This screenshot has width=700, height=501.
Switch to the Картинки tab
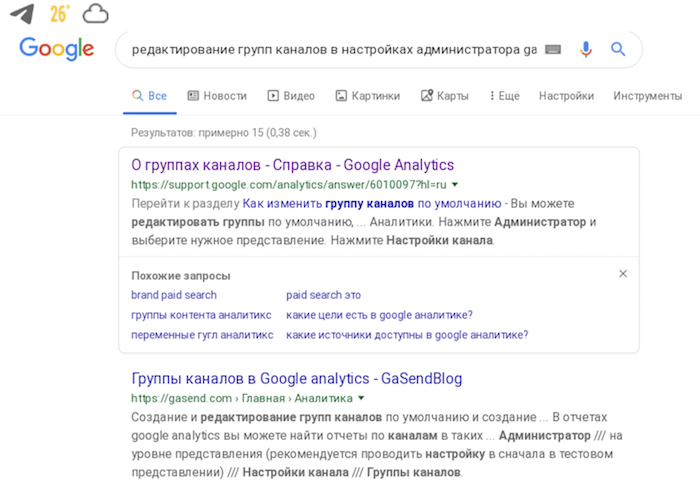(367, 96)
